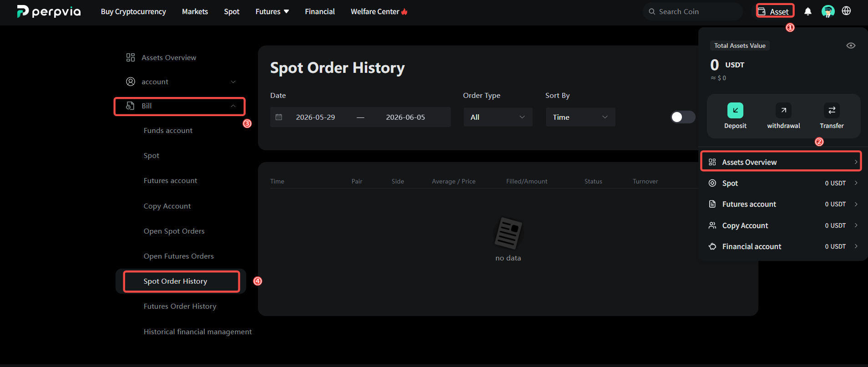The height and width of the screenshot is (367, 868).
Task: Open the language globe icon
Action: 846,11
